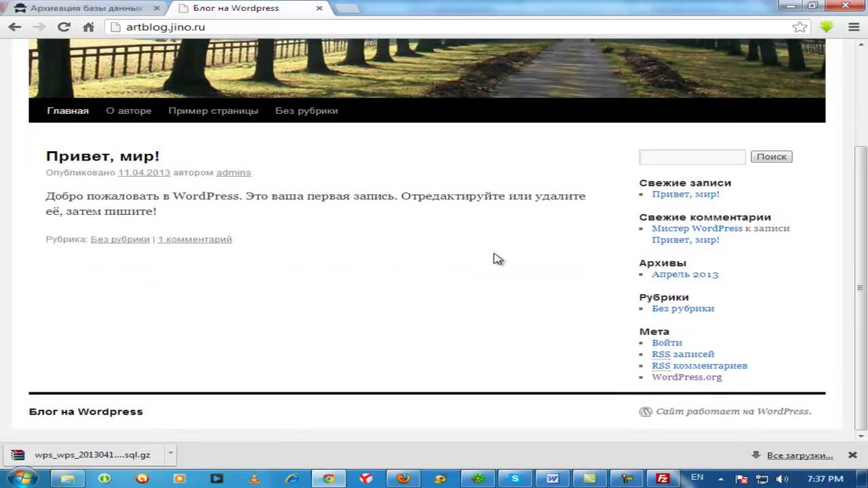Open the downloaded wps_wps sql.gz file

coord(83,455)
